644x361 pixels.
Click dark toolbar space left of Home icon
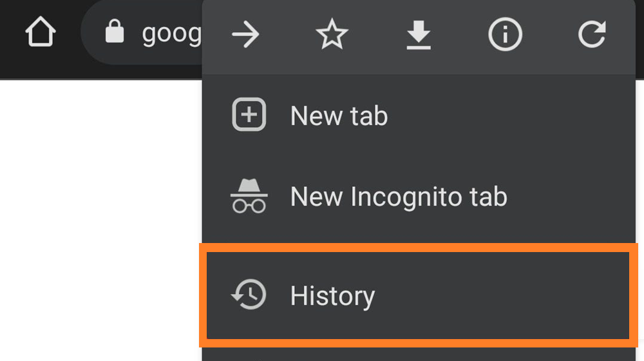click(x=10, y=33)
